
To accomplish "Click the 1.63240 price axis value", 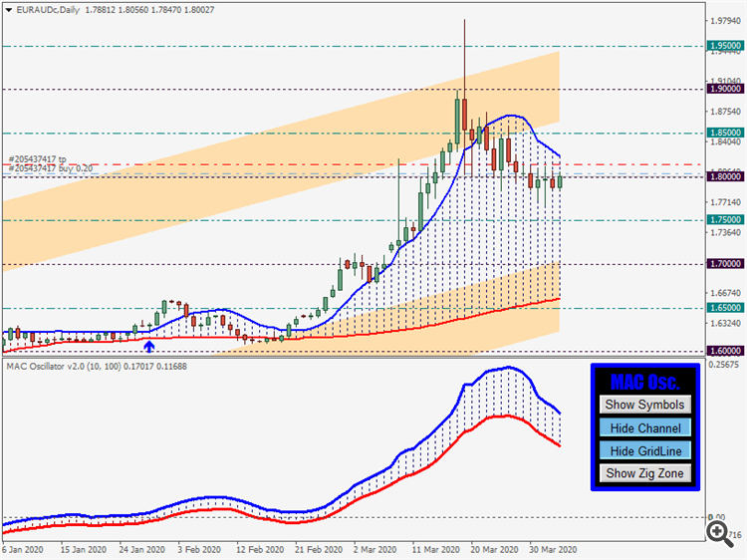I will point(725,324).
